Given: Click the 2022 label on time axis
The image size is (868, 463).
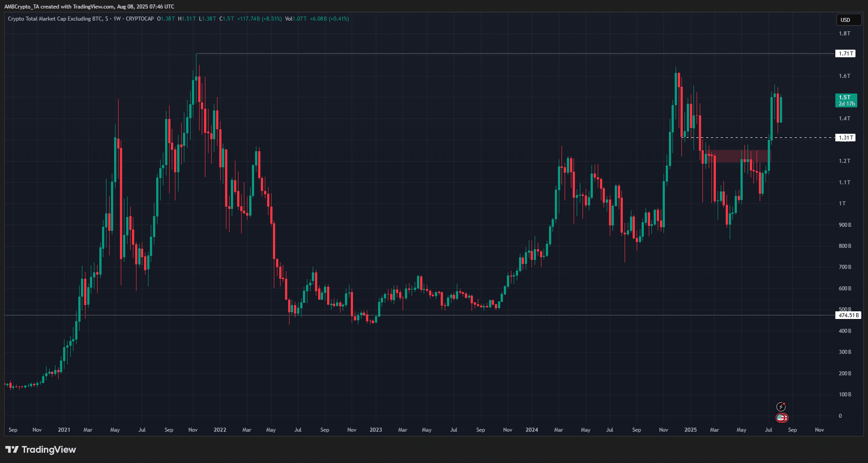Looking at the screenshot, I should tap(220, 430).
